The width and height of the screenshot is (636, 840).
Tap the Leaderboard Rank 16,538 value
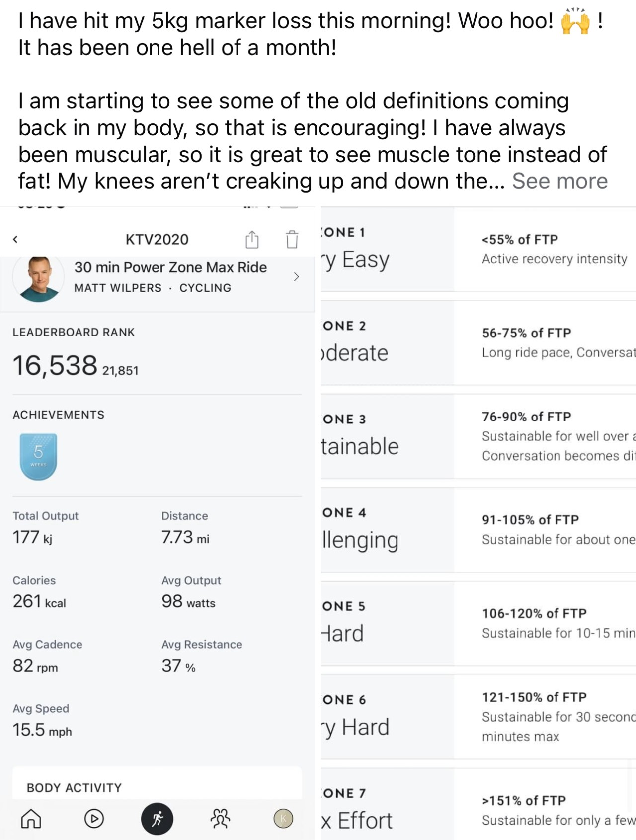click(55, 366)
